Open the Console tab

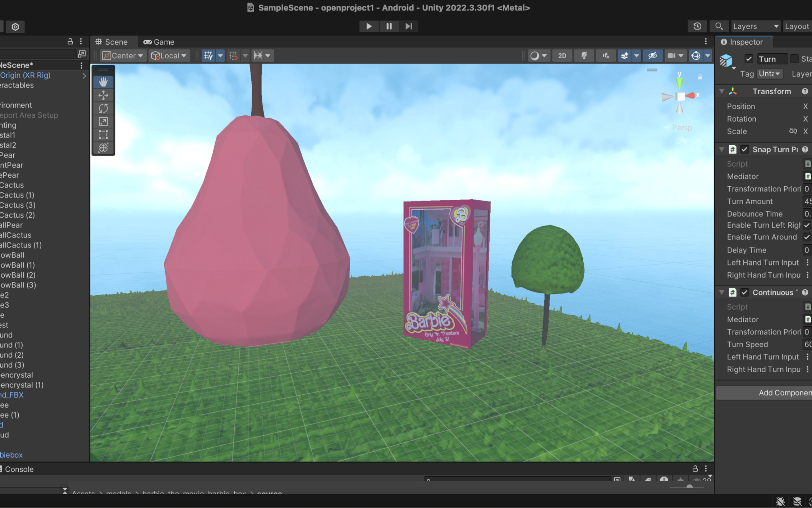click(x=19, y=469)
